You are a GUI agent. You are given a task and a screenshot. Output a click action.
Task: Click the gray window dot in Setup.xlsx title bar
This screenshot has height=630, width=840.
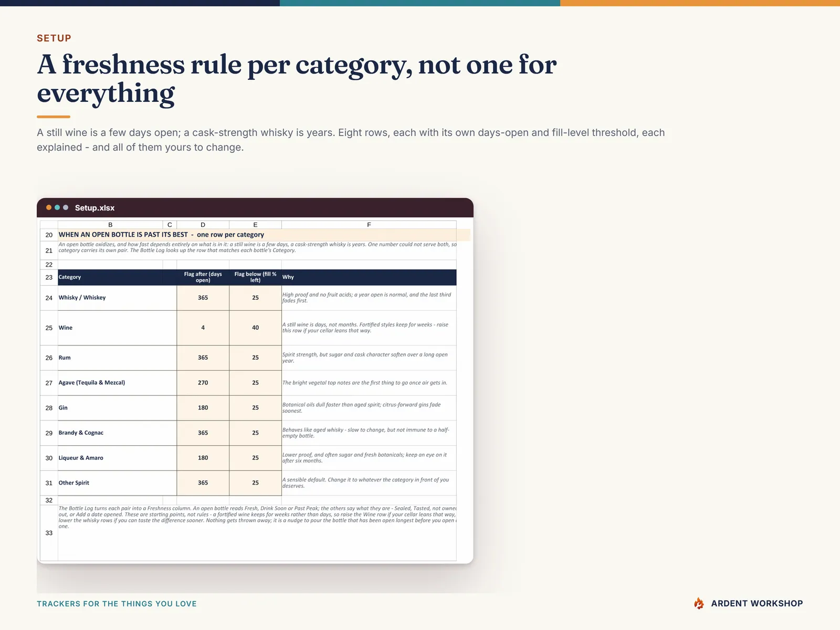coord(66,207)
